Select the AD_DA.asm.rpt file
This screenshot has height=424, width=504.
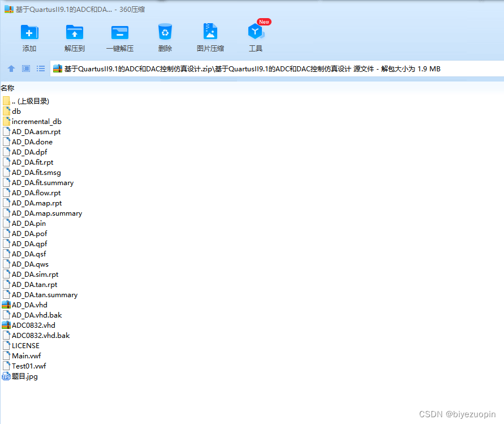pyautogui.click(x=32, y=131)
